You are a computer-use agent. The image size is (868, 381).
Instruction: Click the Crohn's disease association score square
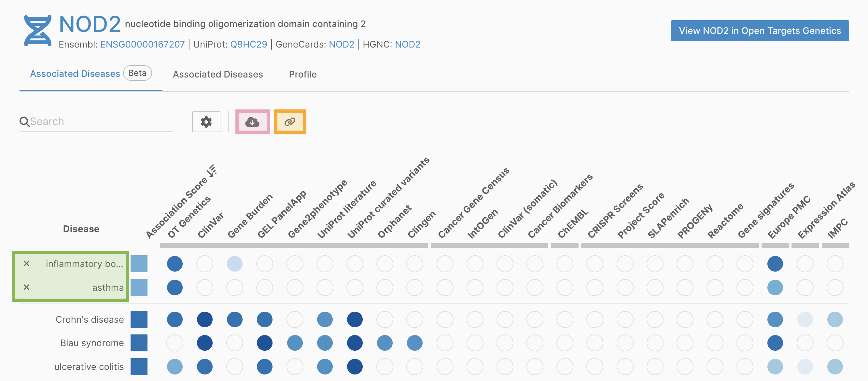[x=139, y=319]
